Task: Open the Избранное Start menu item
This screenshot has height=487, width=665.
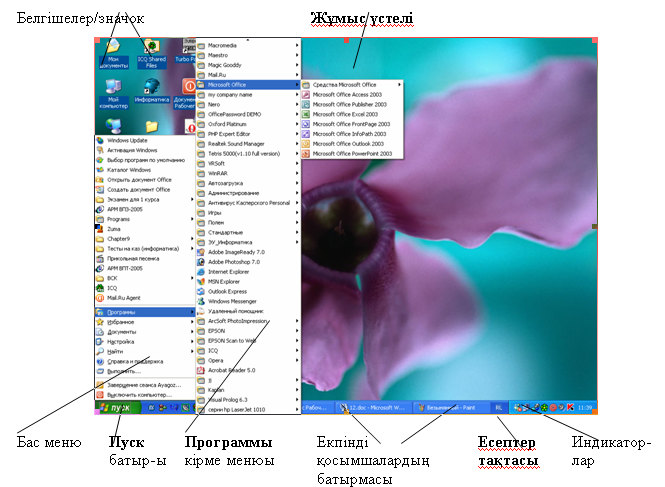Action: pyautogui.click(x=145, y=322)
